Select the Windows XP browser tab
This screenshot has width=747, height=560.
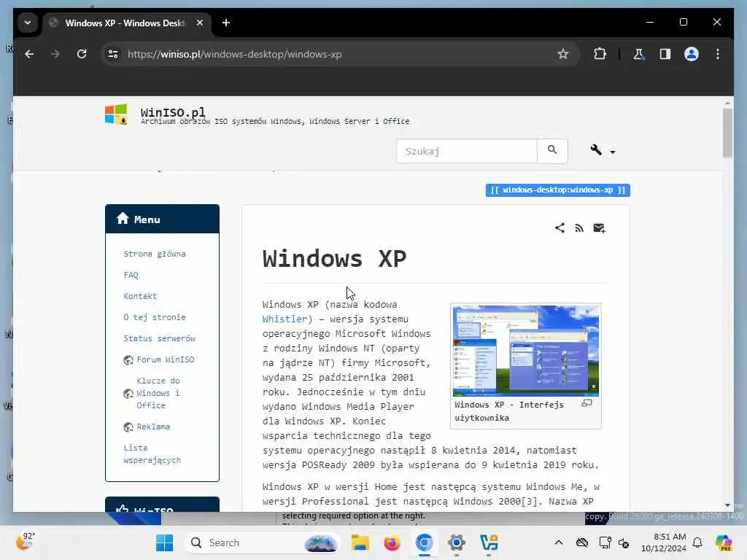[x=127, y=23]
